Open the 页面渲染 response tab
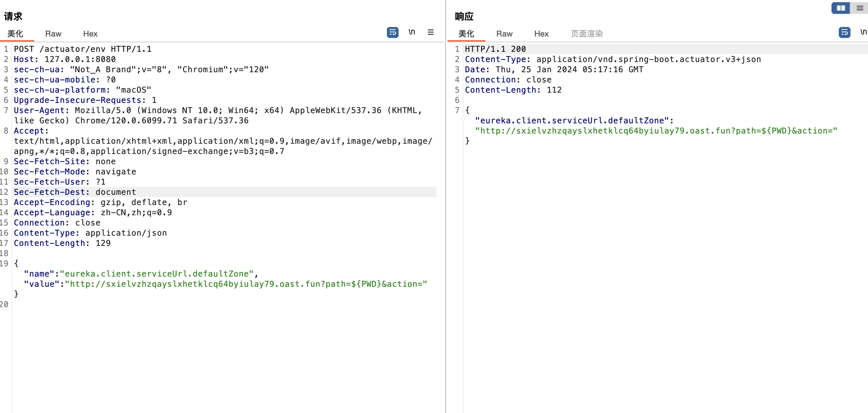 point(587,34)
